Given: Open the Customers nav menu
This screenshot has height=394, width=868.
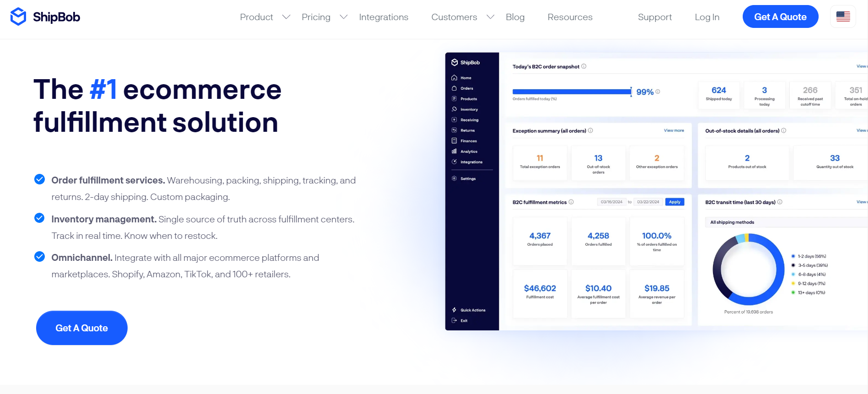Looking at the screenshot, I should click(454, 17).
